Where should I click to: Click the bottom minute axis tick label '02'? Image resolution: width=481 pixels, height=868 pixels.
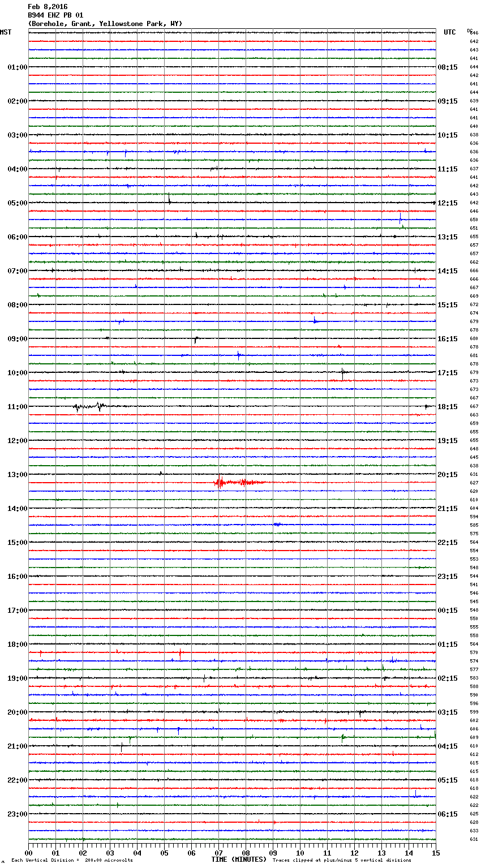pos(83,853)
